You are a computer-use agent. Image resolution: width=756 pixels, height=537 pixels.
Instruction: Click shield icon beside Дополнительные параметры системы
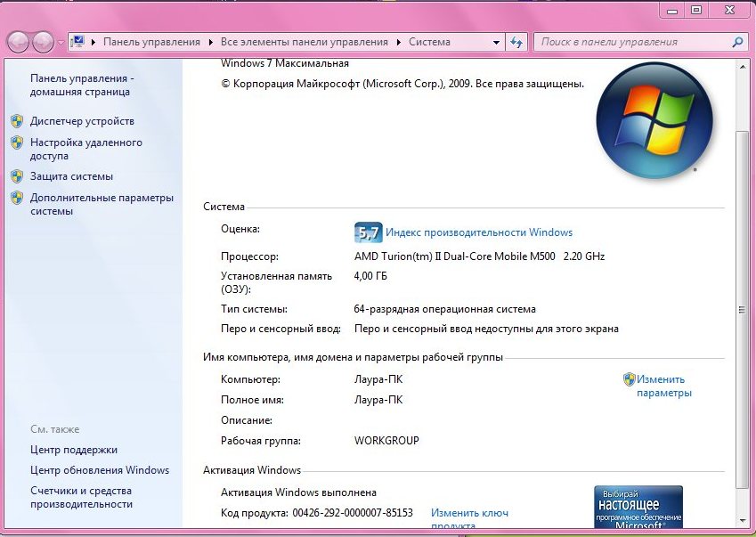pos(17,198)
